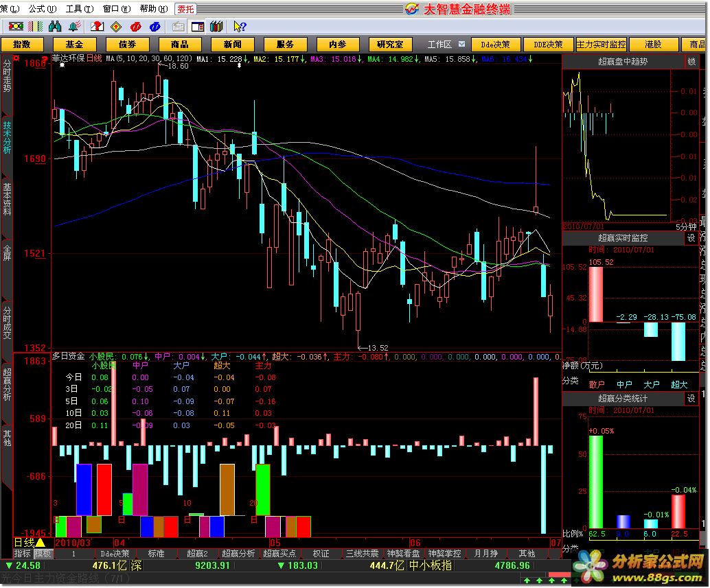Select the 超赢买点 template tab
This screenshot has width=710, height=588.
279,554
